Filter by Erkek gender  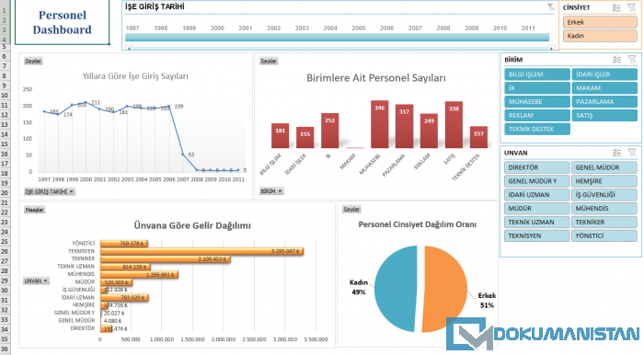pos(600,22)
